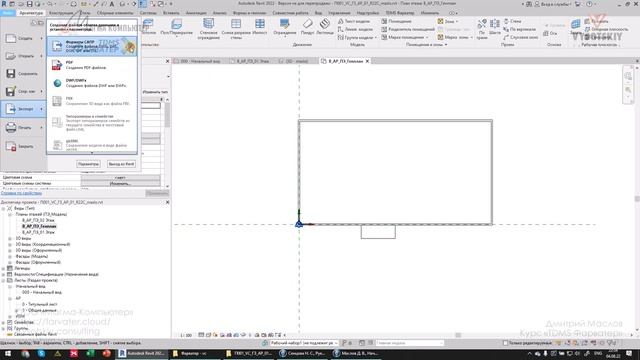Image resolution: width=640 pixels, height=360 pixels.
Task: Close the Диспетчер проекта panel
Action: pos(167,202)
